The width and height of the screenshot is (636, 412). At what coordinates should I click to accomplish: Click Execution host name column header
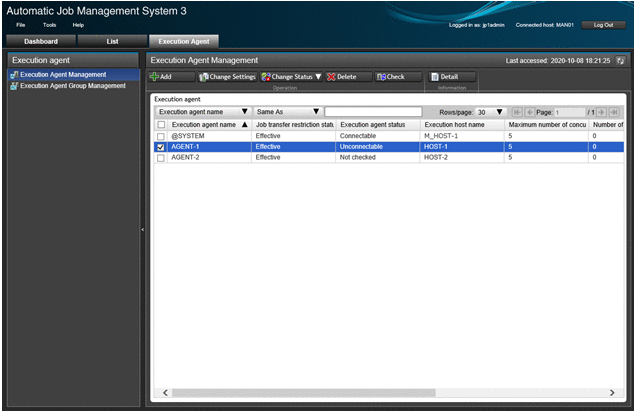(x=462, y=124)
